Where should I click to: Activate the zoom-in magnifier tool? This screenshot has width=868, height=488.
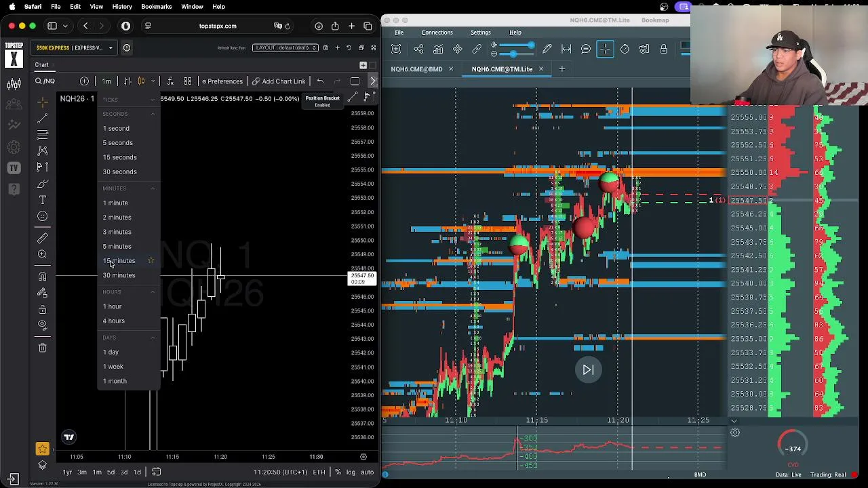click(42, 254)
